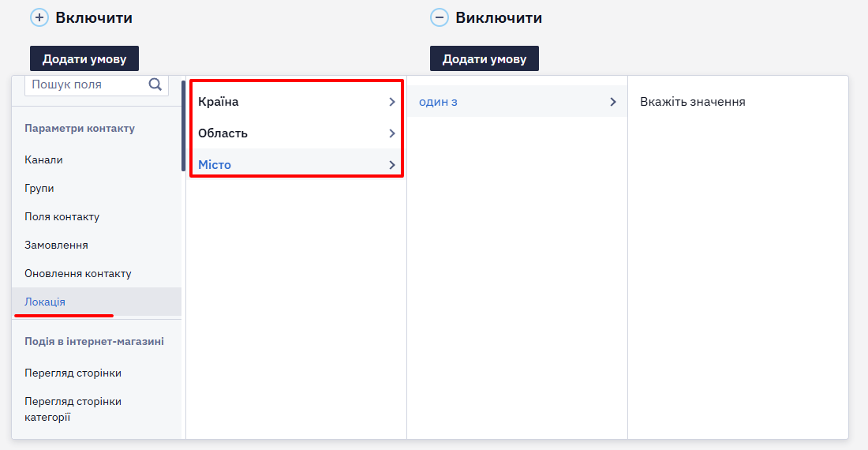
Task: Choose Замовлення in the sidebar
Action: [x=57, y=246]
